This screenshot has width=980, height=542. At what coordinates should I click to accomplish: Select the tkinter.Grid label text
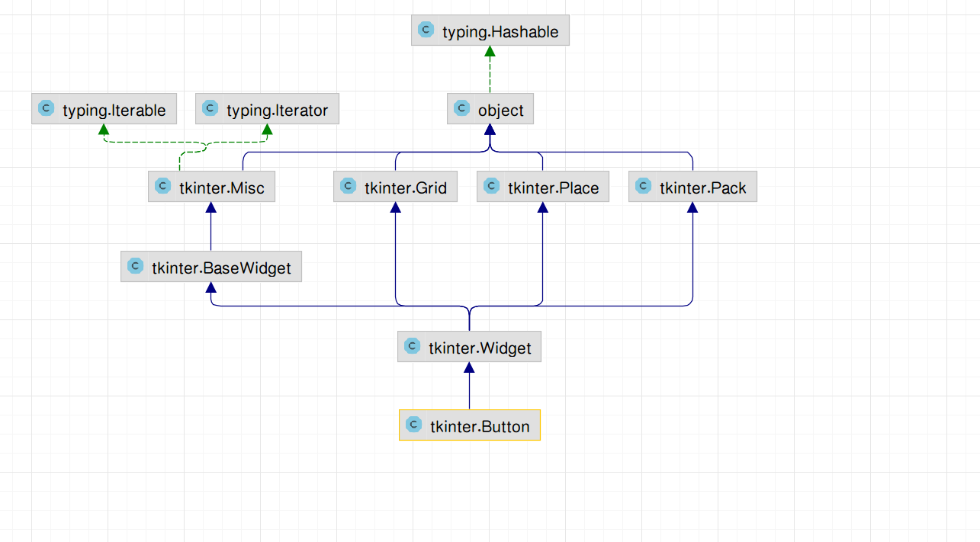[406, 188]
